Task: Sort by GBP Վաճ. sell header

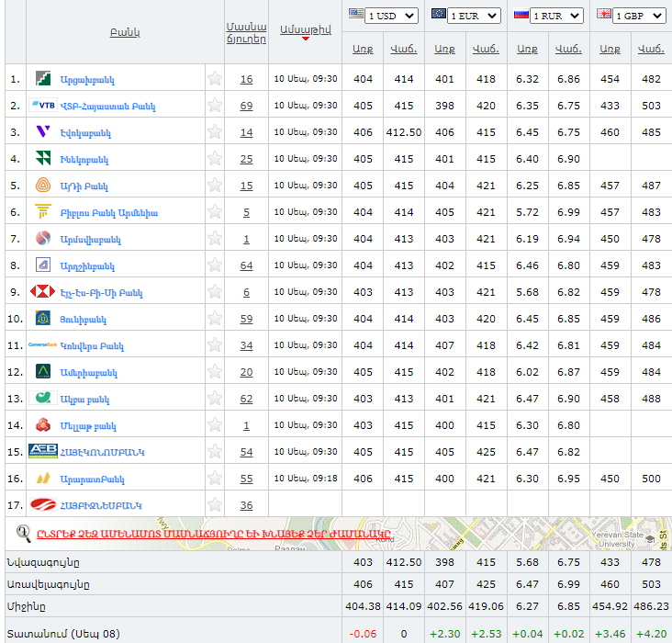Action: click(651, 49)
